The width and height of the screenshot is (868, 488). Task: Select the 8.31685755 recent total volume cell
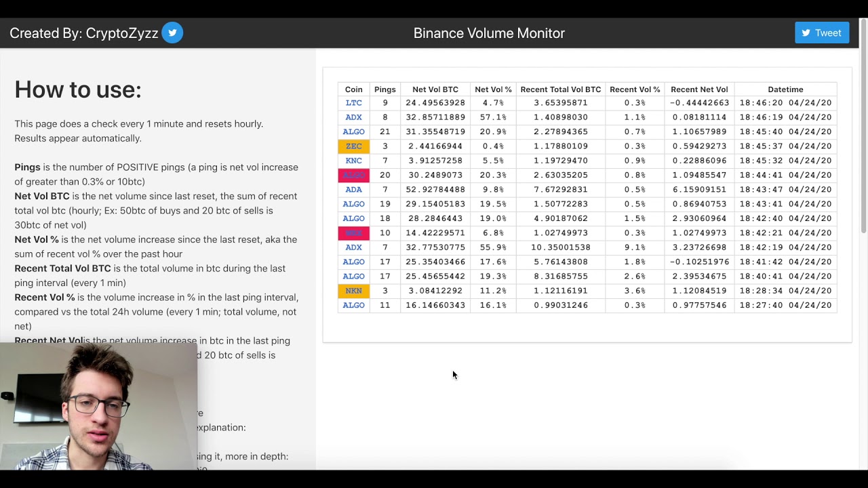pyautogui.click(x=561, y=277)
